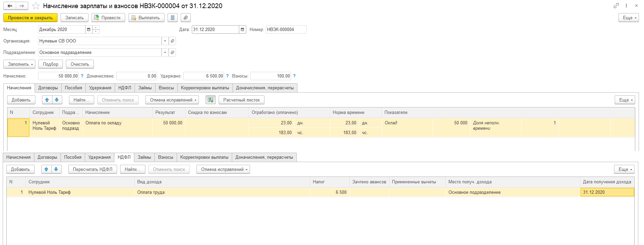Image resolution: width=644 pixels, height=245 pixels.
Task: Select Оплата по окладу cell
Action: click(117, 127)
